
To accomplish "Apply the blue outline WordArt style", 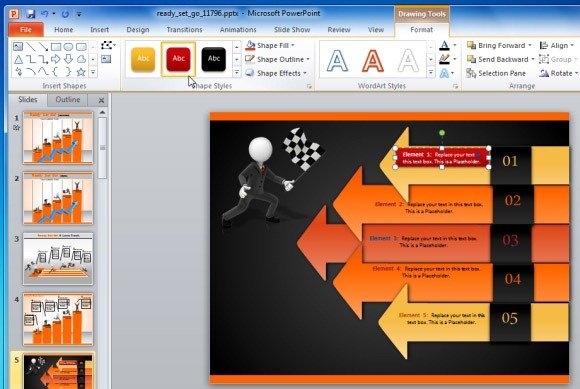I will (337, 60).
